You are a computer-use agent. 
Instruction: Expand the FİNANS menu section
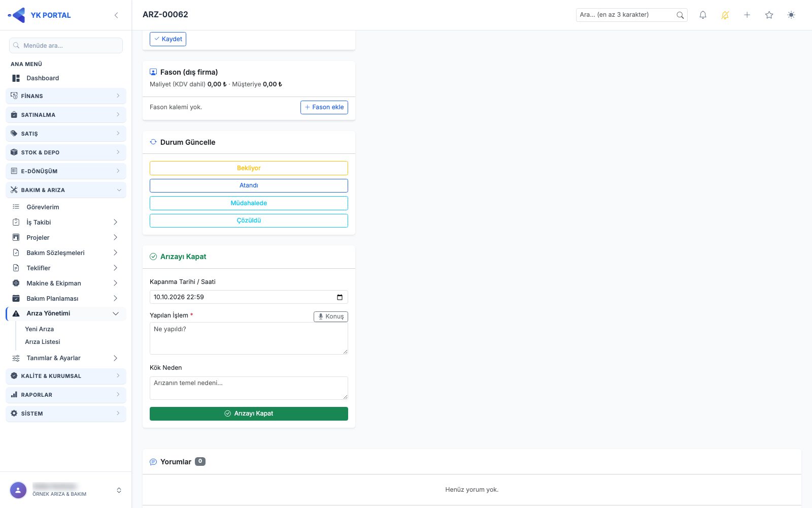point(66,96)
